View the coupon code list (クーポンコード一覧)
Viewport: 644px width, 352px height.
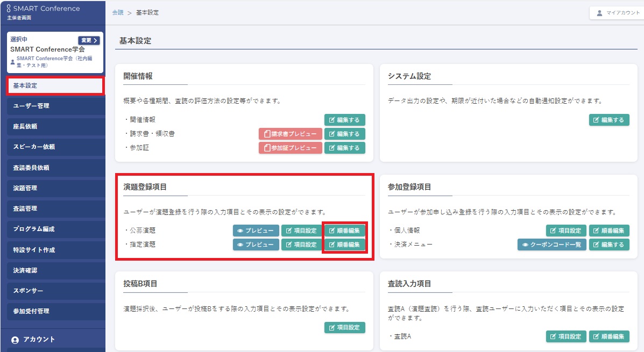[x=552, y=245]
